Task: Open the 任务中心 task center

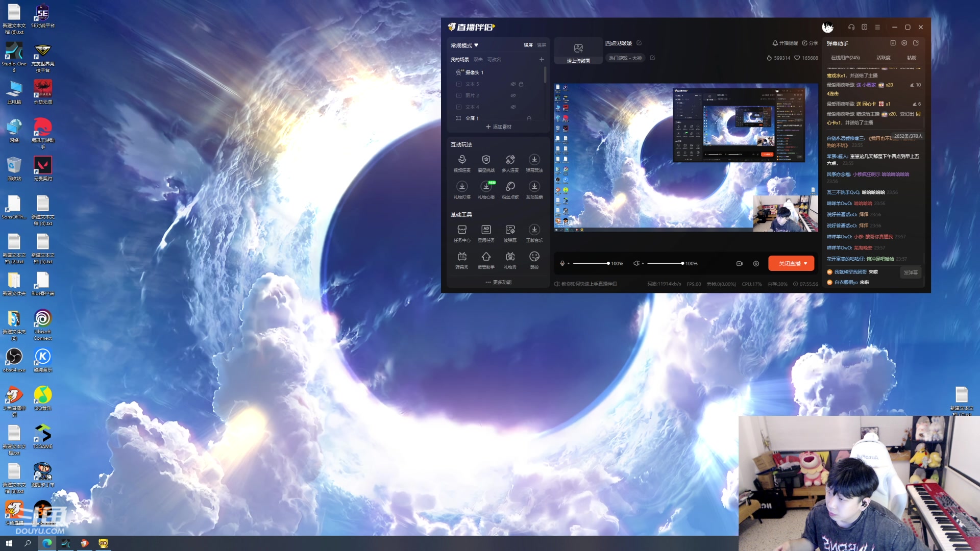Action: pyautogui.click(x=462, y=230)
